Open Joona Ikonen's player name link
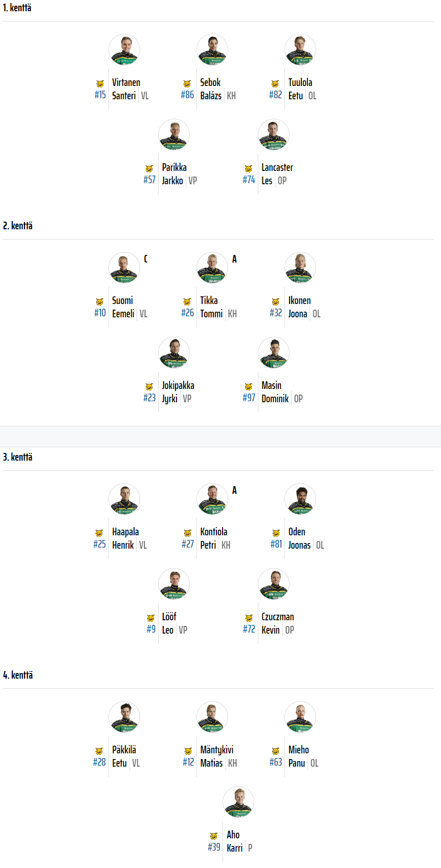 pos(299,307)
